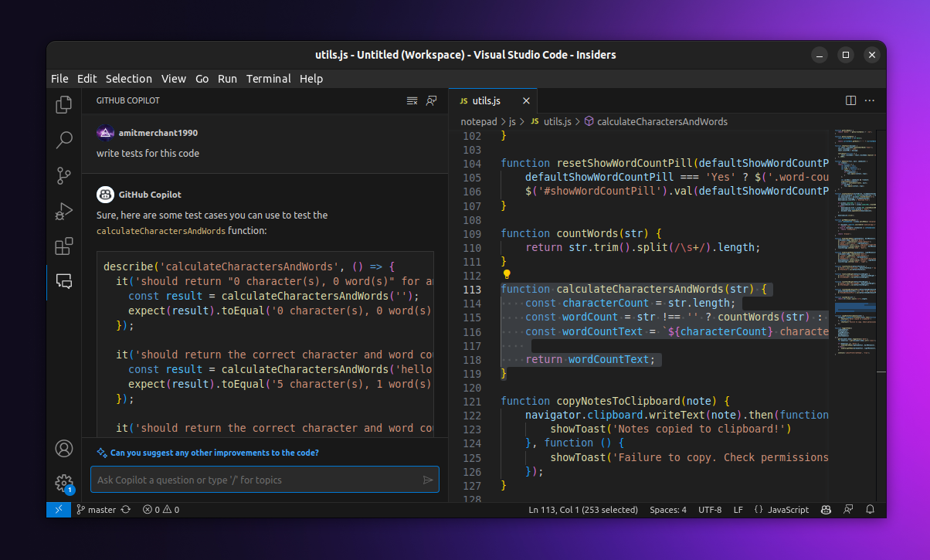930x560 pixels.
Task: Open the Selection menu
Action: [129, 79]
